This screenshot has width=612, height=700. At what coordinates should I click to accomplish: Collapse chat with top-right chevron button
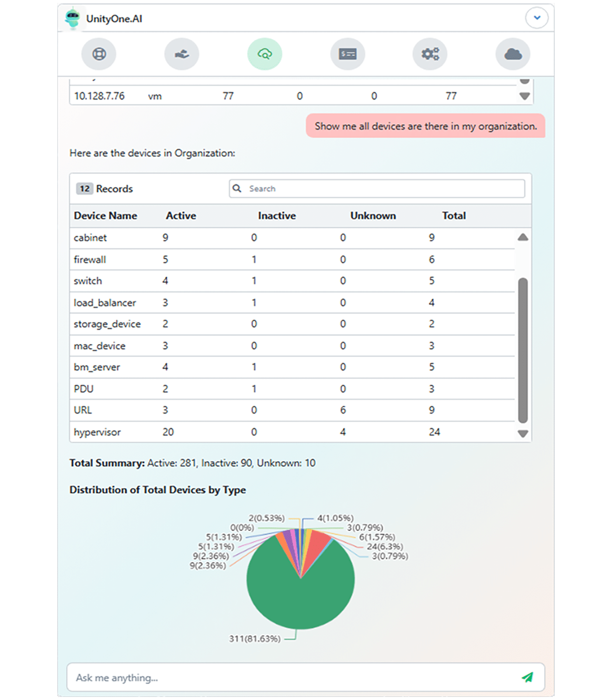(536, 18)
